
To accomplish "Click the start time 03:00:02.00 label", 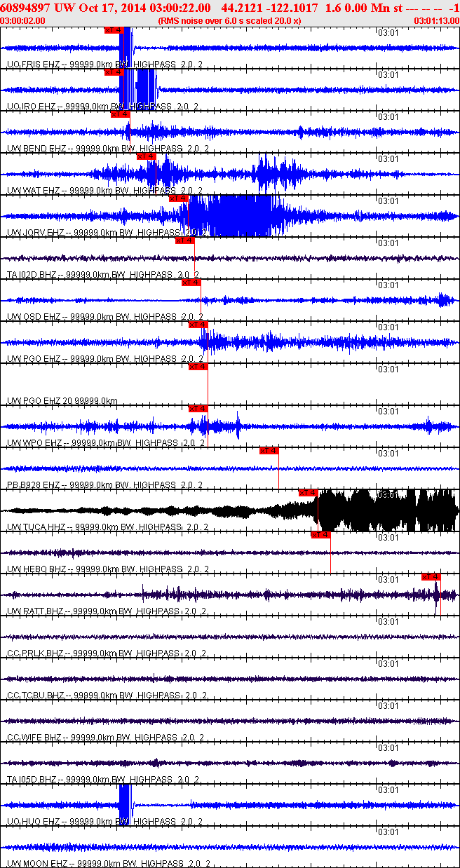I will (24, 20).
